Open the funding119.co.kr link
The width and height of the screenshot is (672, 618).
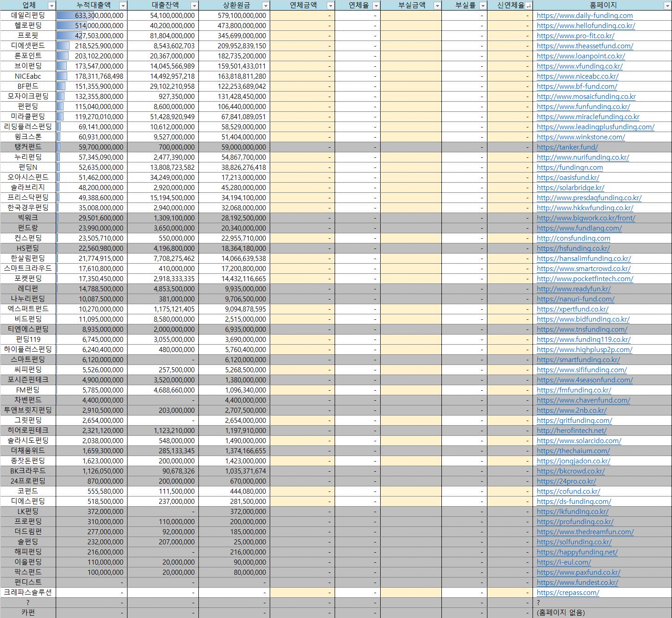[584, 340]
